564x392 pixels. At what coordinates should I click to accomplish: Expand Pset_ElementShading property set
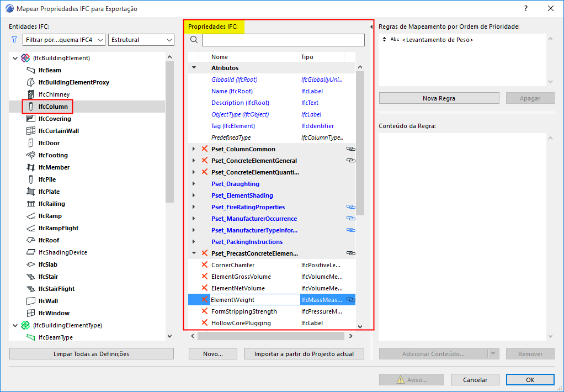pyautogui.click(x=194, y=195)
